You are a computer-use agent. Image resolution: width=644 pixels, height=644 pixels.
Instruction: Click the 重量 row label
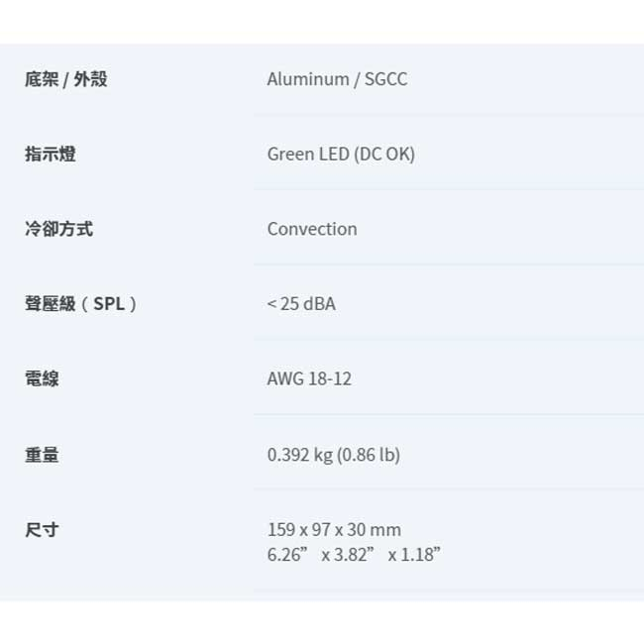(42, 455)
